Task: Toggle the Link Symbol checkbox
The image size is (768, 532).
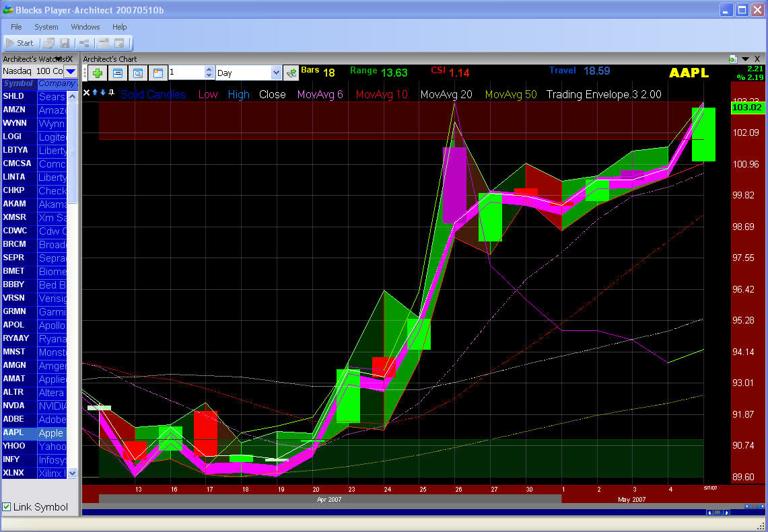Action: click(x=7, y=506)
